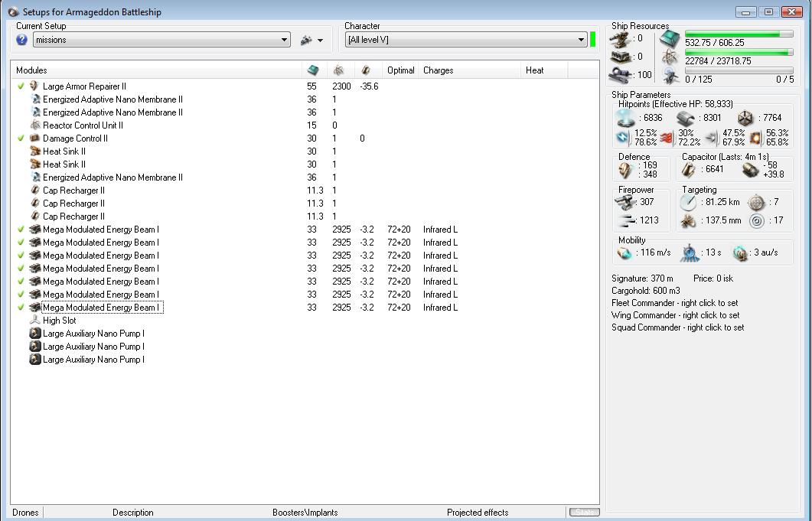Click the Large Armor Repairer II module icon

coord(34,86)
